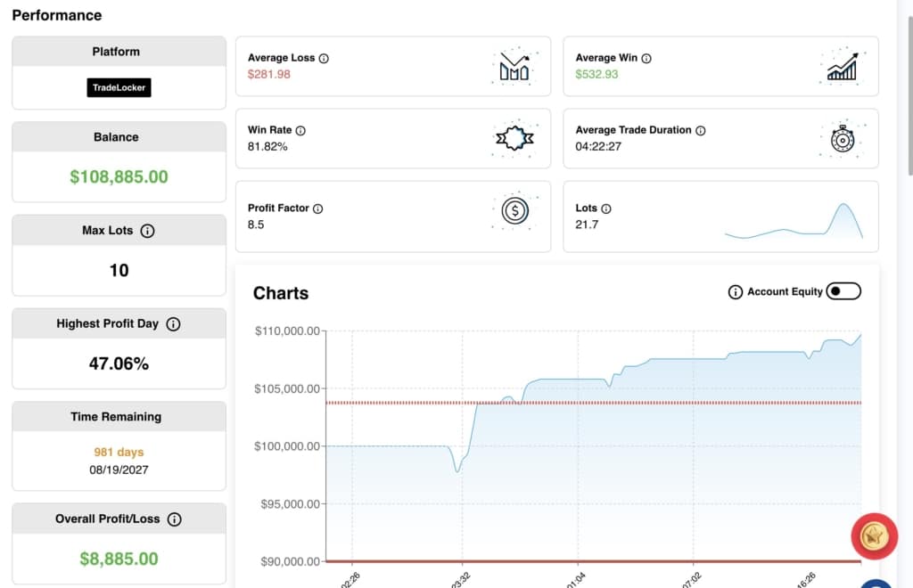Click the 8.5 profit factor value
The height and width of the screenshot is (588, 913).
256,225
